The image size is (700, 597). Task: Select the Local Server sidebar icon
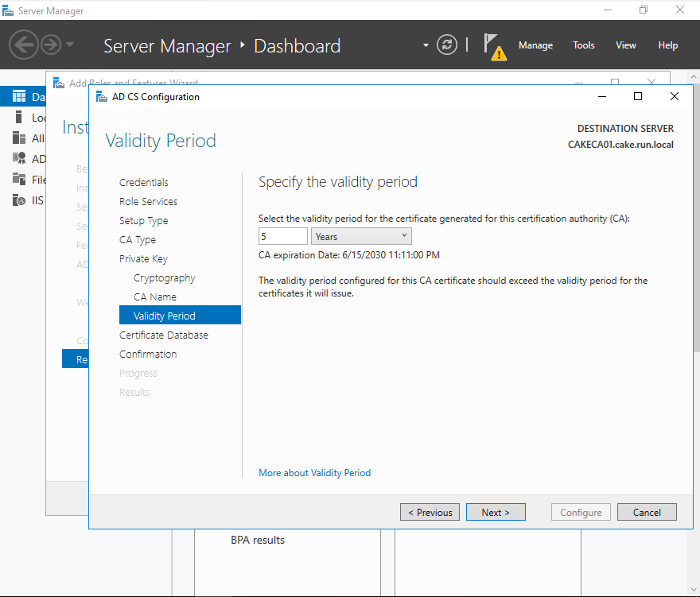19,118
